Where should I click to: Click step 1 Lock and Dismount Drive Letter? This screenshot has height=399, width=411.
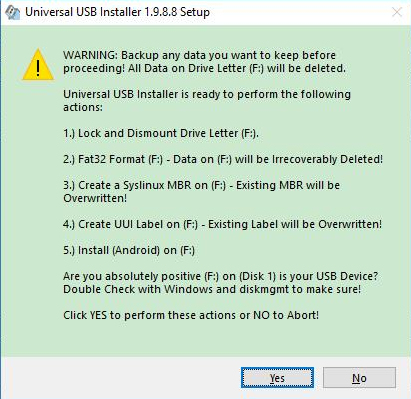(x=161, y=133)
